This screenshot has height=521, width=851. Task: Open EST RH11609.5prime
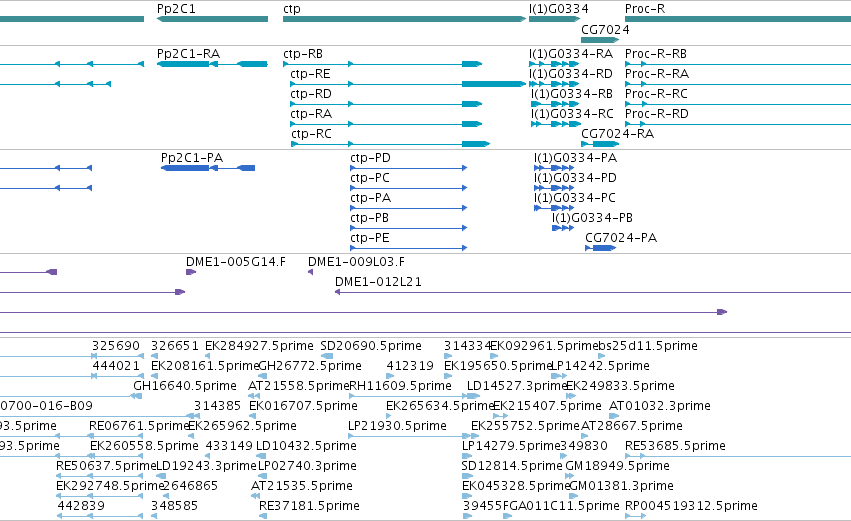click(x=401, y=386)
